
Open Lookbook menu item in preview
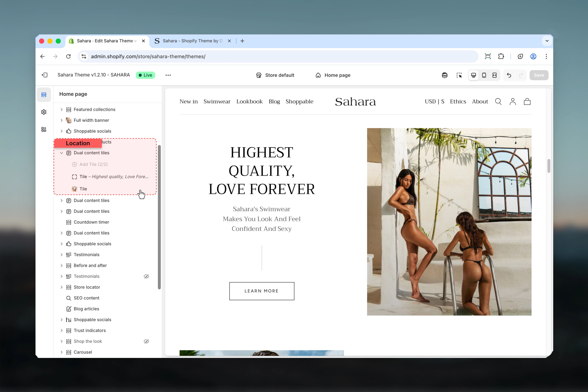(249, 101)
